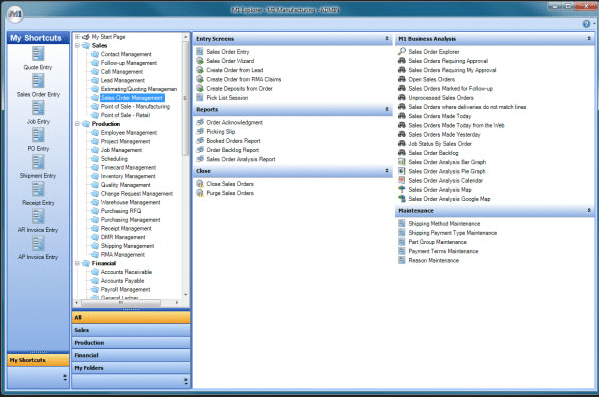Open the help question mark icon
Screen dimensions: 599x397
click(x=586, y=24)
